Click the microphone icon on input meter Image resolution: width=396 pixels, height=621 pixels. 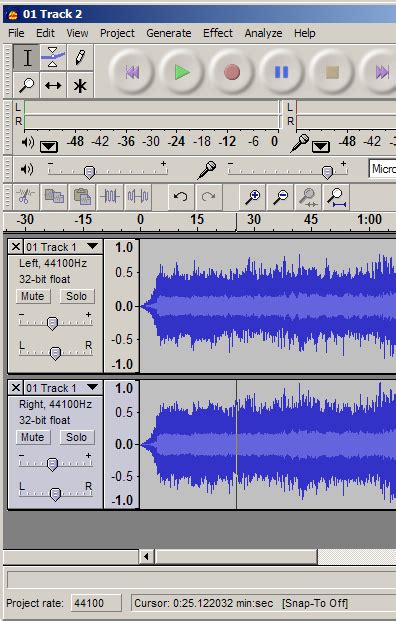point(299,143)
